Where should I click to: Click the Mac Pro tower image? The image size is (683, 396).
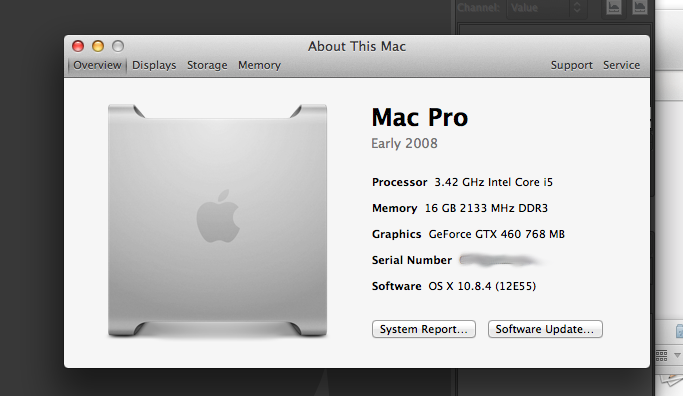tap(217, 220)
